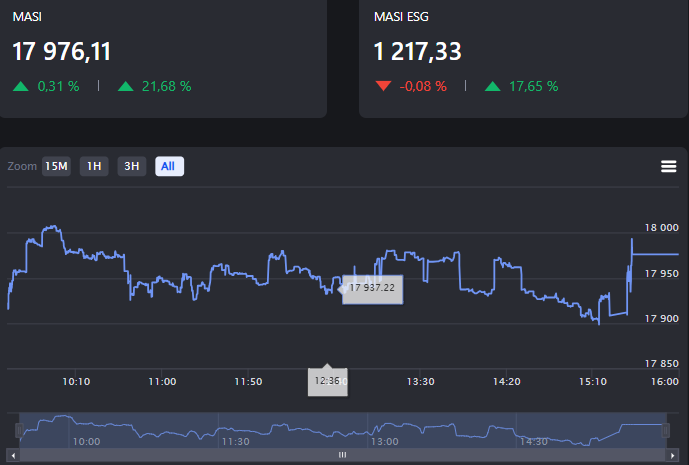Select the All zoom range
This screenshot has height=465, width=689.
169,166
